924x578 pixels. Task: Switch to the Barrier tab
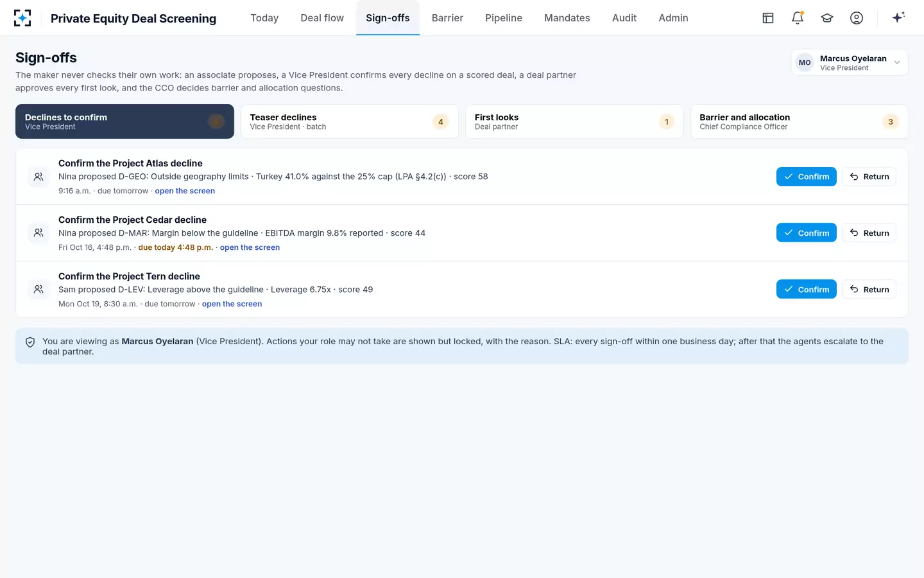447,18
